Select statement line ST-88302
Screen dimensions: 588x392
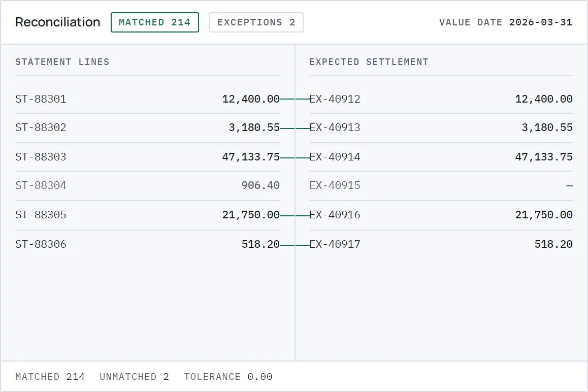coord(148,128)
